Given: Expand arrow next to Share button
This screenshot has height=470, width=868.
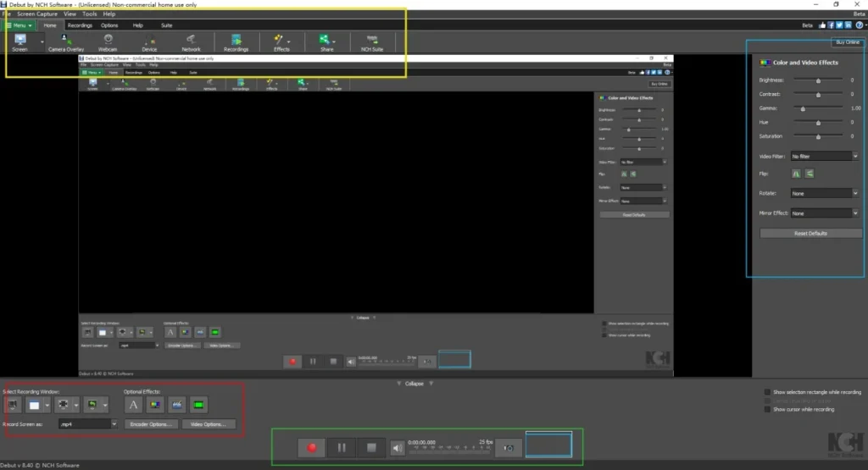Looking at the screenshot, I should click(334, 42).
